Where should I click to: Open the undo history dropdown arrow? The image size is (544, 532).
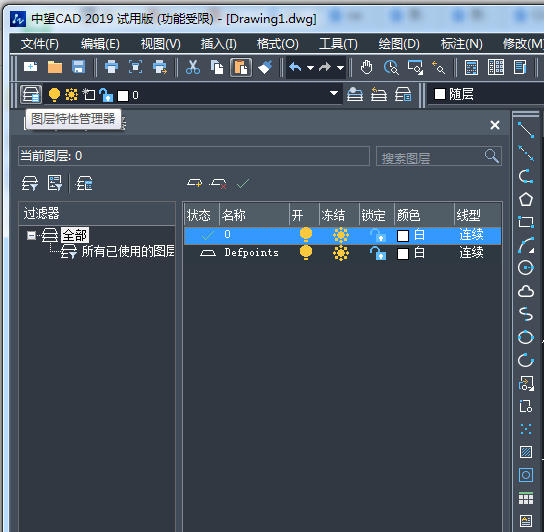click(x=311, y=68)
